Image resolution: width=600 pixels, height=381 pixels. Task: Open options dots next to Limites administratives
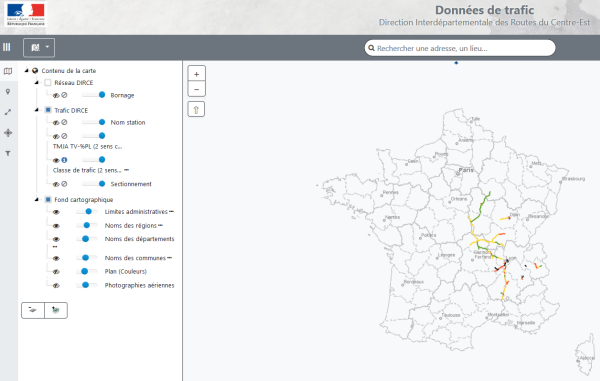point(171,211)
